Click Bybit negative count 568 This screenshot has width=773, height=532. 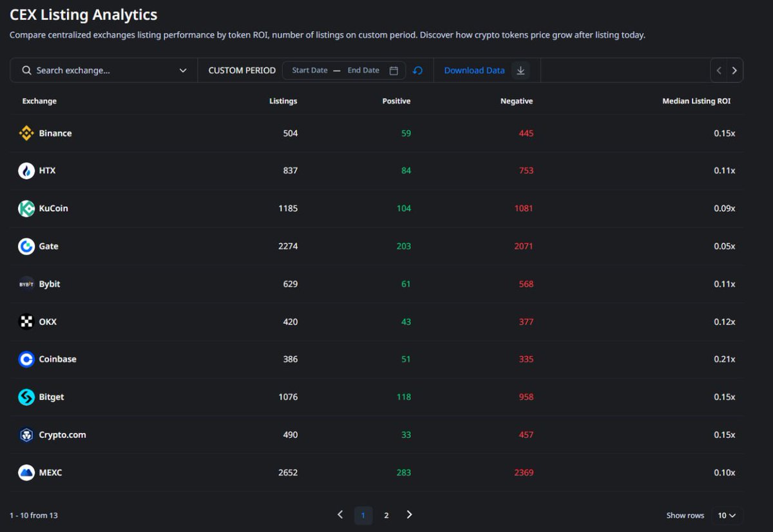526,284
